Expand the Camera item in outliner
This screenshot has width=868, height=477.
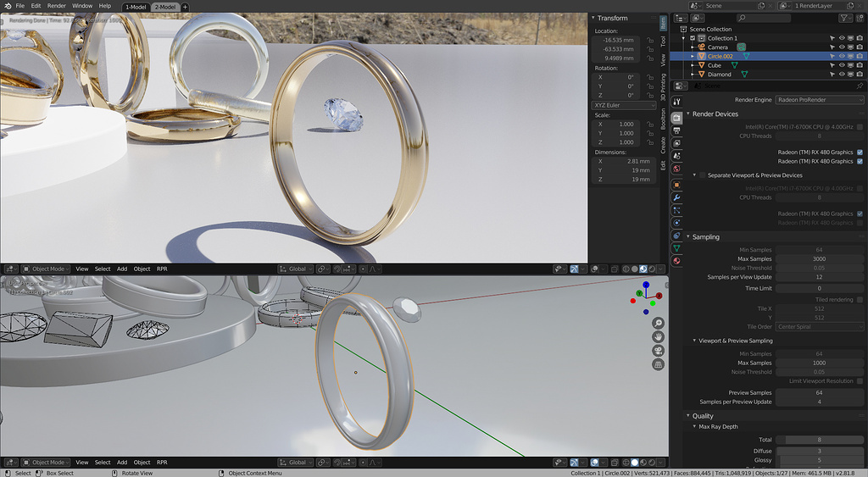point(692,47)
